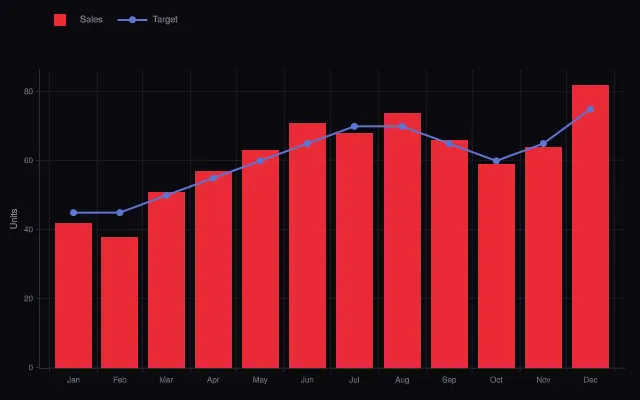Click the Aug target data point
Viewport: 640px width, 400px height.
(x=402, y=127)
